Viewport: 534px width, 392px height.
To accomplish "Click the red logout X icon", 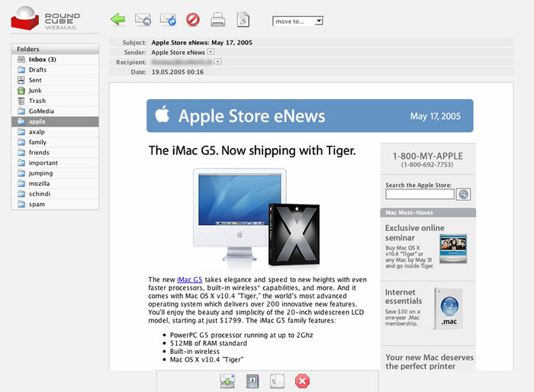I will (x=302, y=381).
